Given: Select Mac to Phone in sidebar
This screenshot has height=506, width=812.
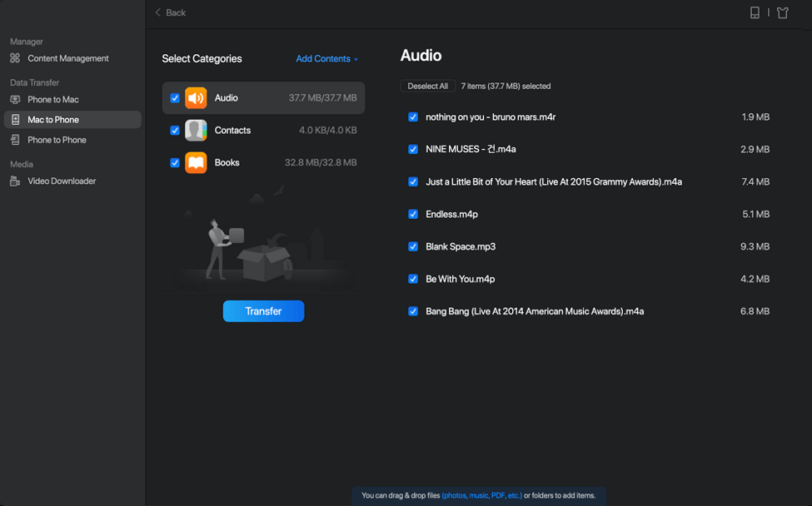Looking at the screenshot, I should pyautogui.click(x=52, y=120).
